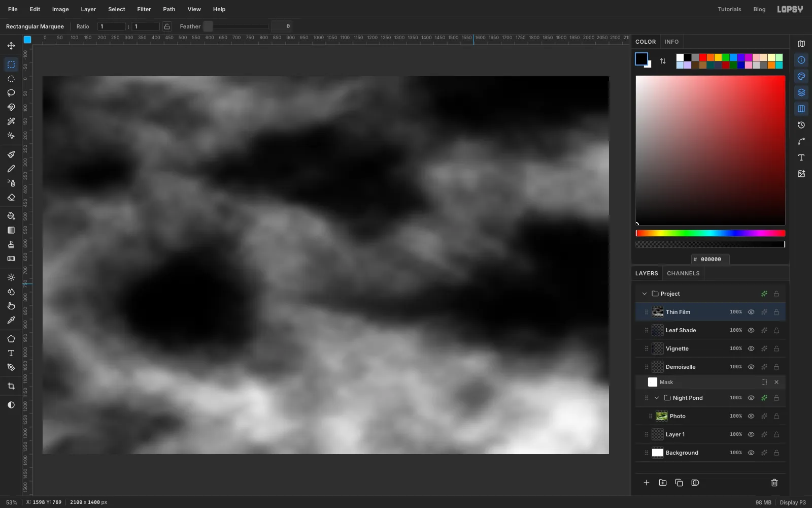812x508 pixels.
Task: Open the Blog link
Action: click(x=759, y=9)
